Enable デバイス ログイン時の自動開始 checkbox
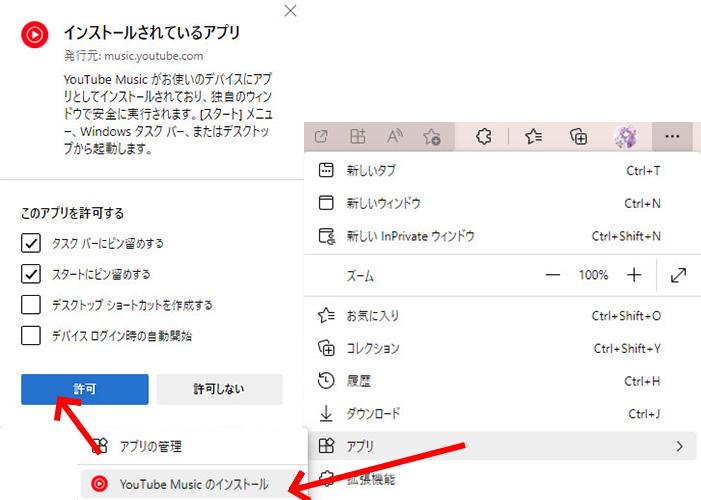Image resolution: width=701 pixels, height=500 pixels. [31, 336]
